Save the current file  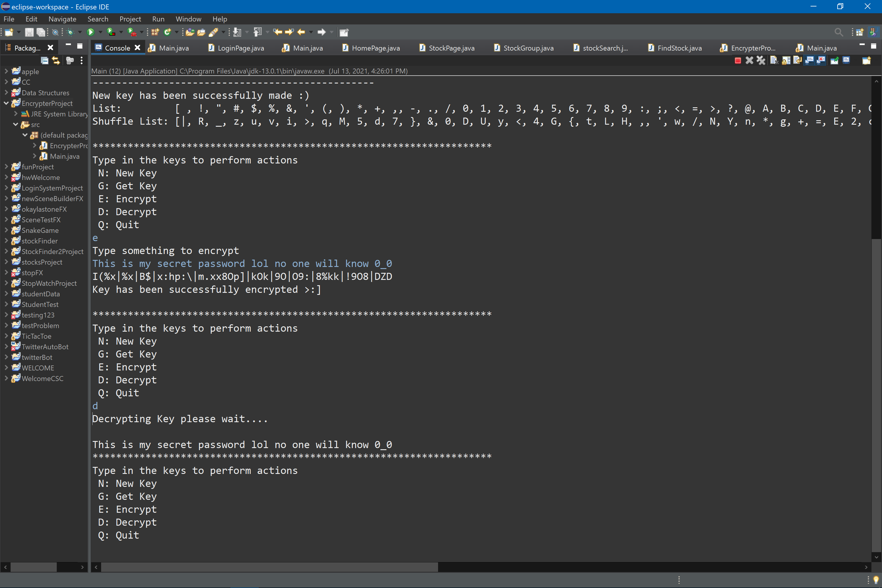pos(30,32)
